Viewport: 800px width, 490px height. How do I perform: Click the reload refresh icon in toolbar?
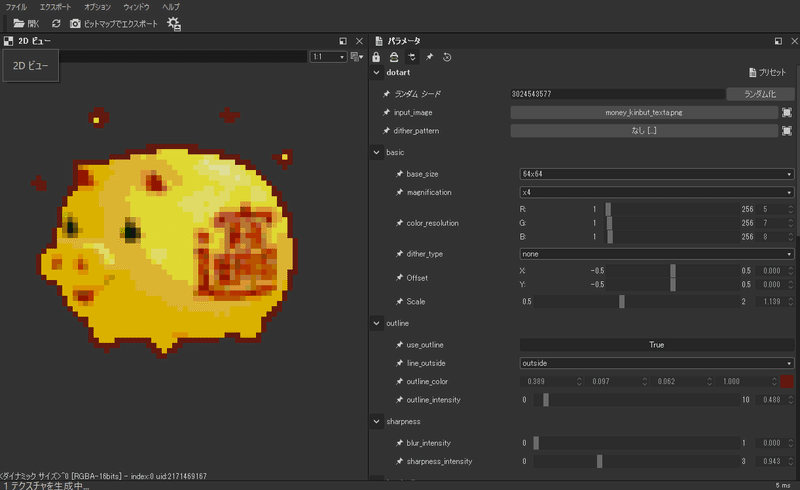pyautogui.click(x=56, y=23)
